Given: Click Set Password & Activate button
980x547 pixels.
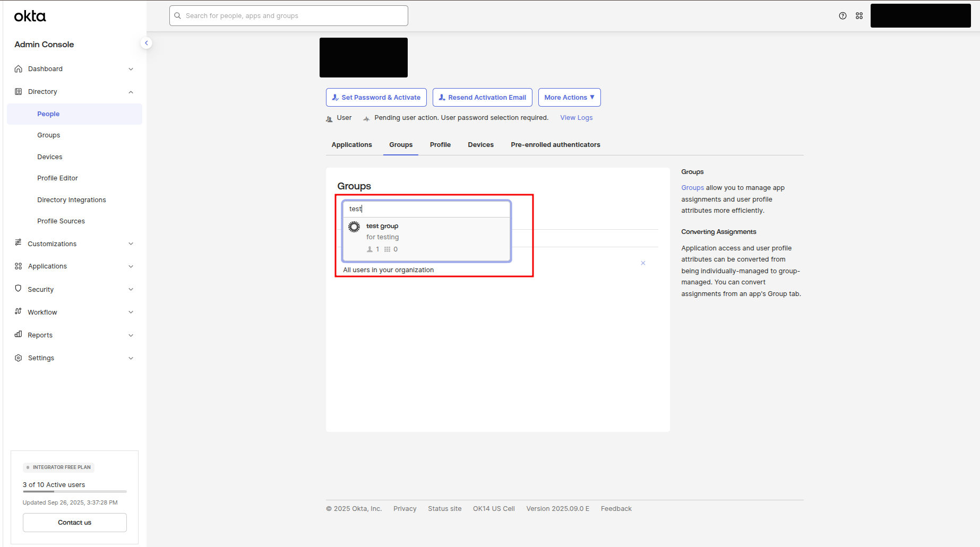Looking at the screenshot, I should [x=376, y=98].
